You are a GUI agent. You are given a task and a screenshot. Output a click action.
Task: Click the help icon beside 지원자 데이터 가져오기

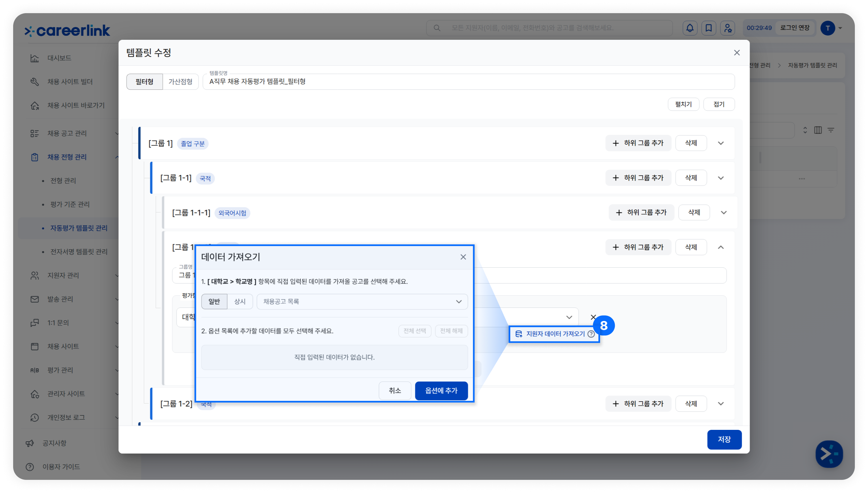[591, 334]
